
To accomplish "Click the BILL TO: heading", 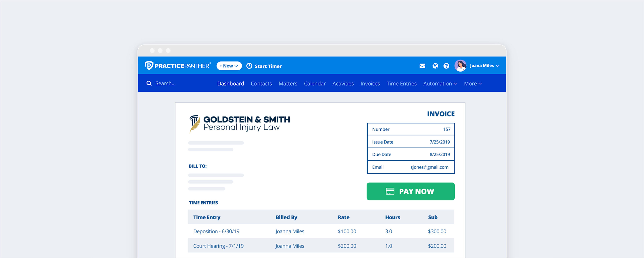I will pos(197,166).
